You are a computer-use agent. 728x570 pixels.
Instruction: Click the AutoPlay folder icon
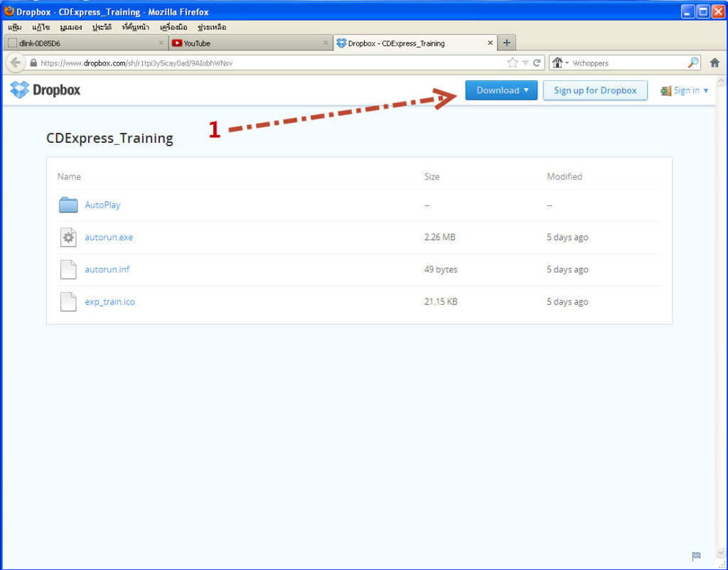click(68, 205)
